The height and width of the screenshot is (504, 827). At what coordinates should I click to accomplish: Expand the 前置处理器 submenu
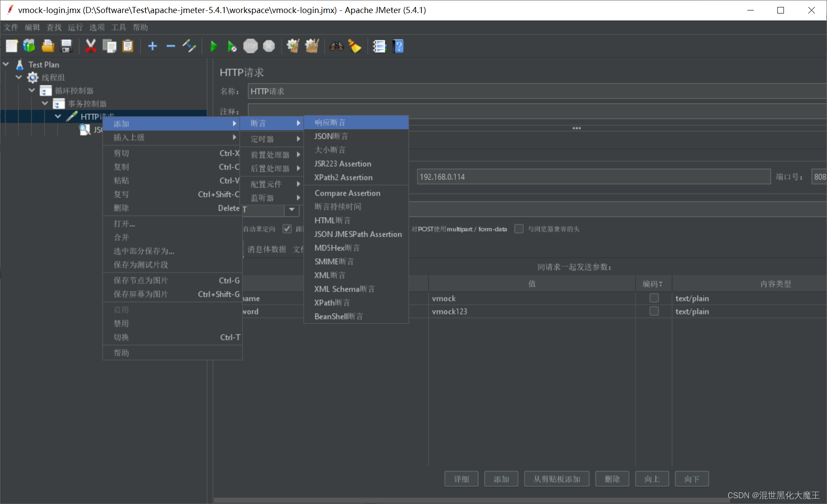(272, 155)
